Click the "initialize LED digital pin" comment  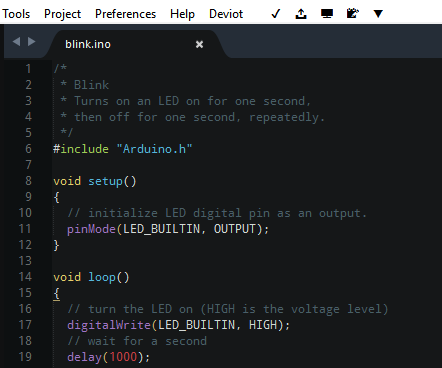217,213
